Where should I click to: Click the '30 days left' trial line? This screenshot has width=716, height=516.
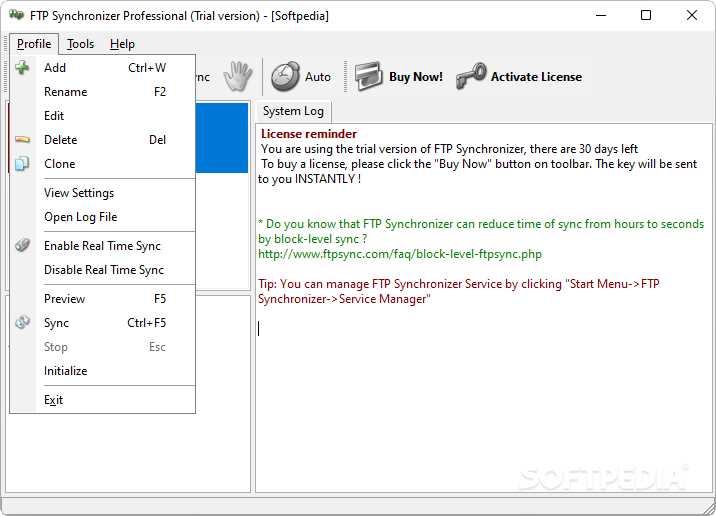449,149
